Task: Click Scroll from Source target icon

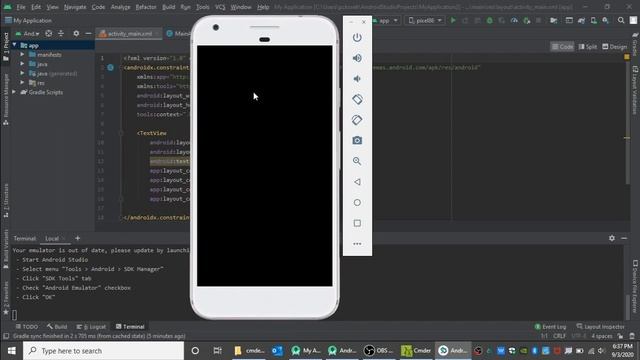Action: click(49, 33)
